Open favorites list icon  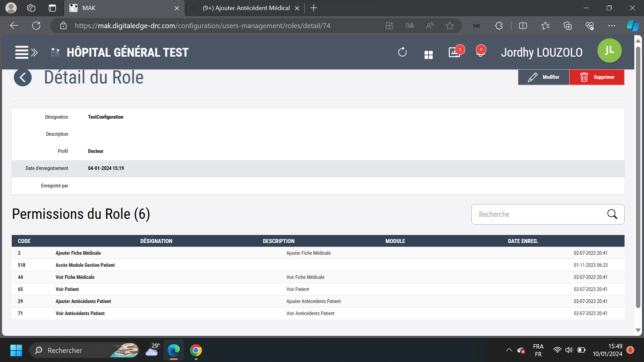(x=545, y=26)
